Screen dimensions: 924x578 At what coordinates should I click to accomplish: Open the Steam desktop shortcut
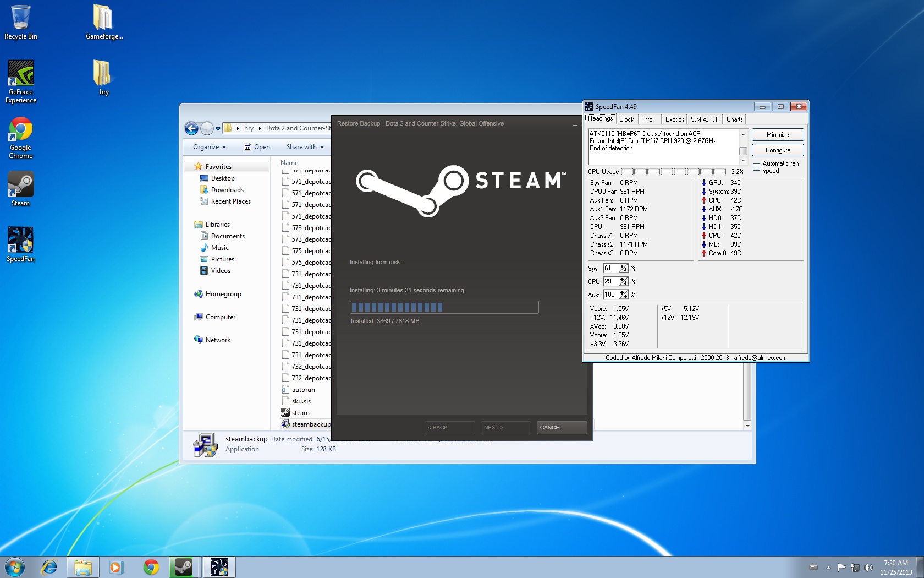pyautogui.click(x=20, y=187)
